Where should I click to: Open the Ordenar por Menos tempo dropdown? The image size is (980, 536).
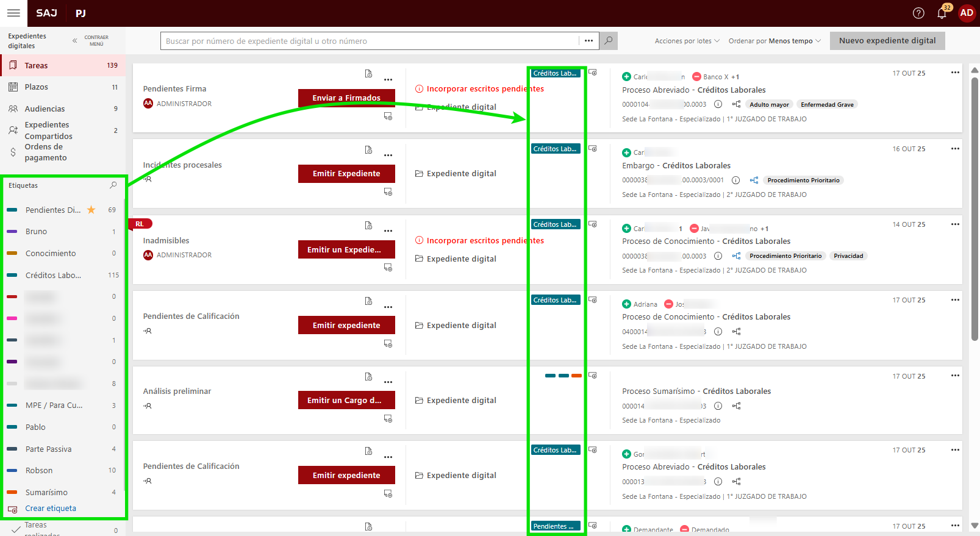pyautogui.click(x=774, y=41)
